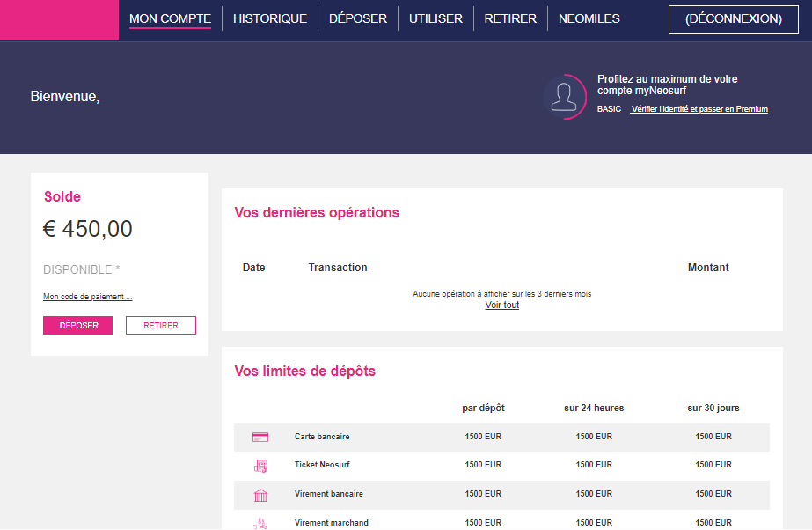The height and width of the screenshot is (530, 812).
Task: Click the Profitez au maximum promo text
Action: (x=668, y=85)
